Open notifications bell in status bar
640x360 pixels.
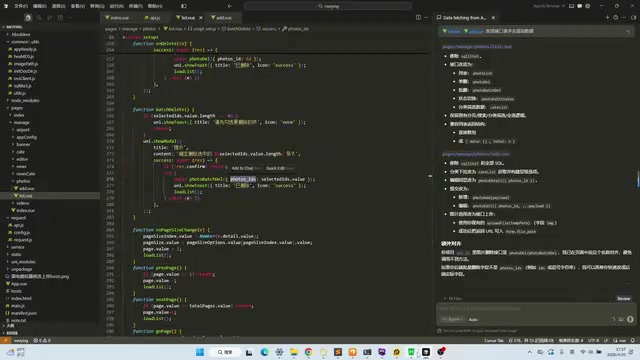point(633,340)
